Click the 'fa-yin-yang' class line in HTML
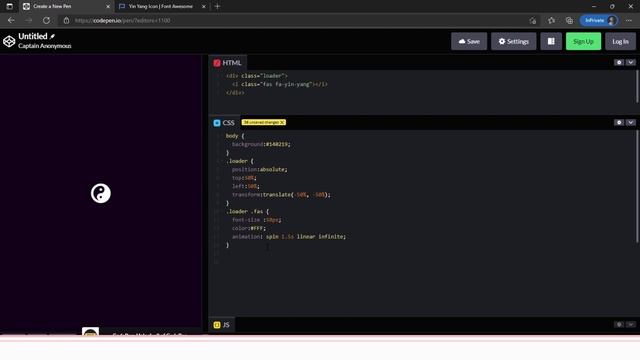Screen dimensions: 640x360 point(280,84)
